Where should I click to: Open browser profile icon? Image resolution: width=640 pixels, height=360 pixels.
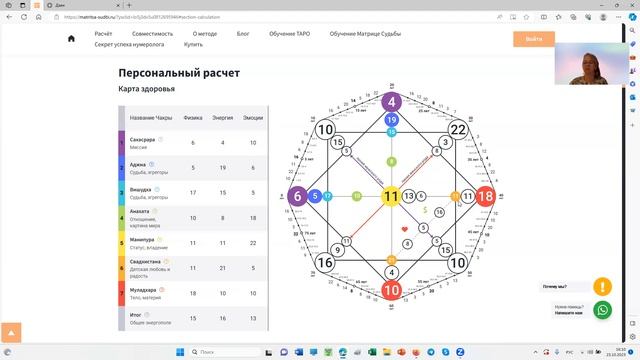click(603, 17)
